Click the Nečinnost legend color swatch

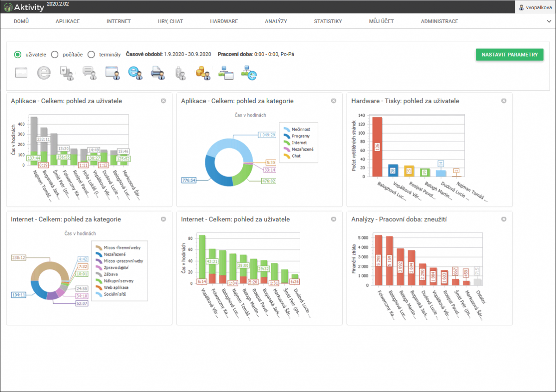(286, 130)
